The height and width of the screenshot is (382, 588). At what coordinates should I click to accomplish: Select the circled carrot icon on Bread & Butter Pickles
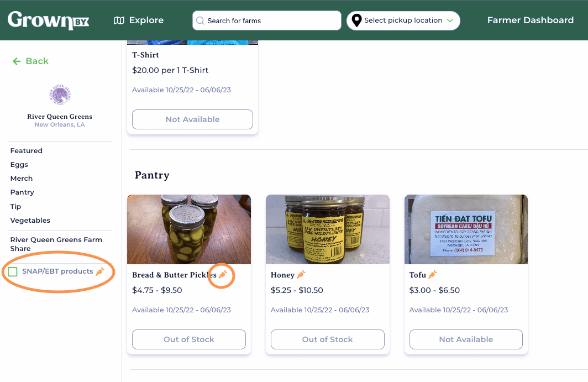[x=221, y=275]
